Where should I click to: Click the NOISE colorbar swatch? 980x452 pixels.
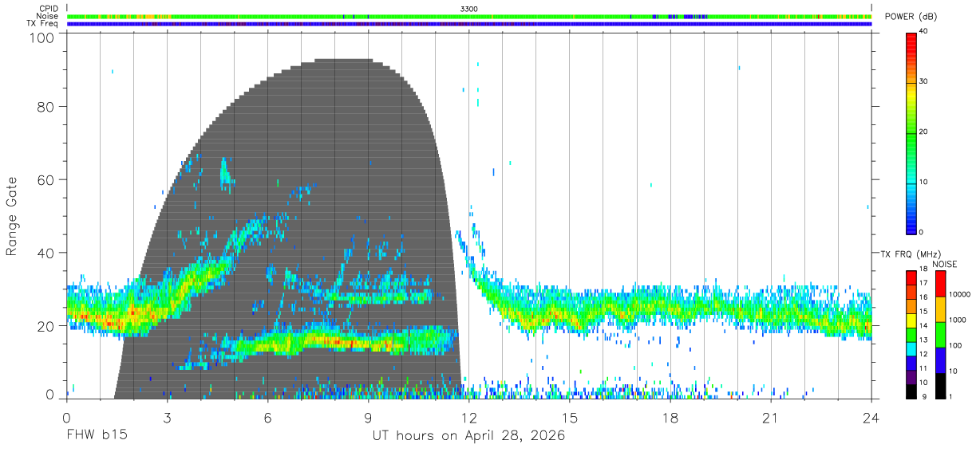click(940, 335)
